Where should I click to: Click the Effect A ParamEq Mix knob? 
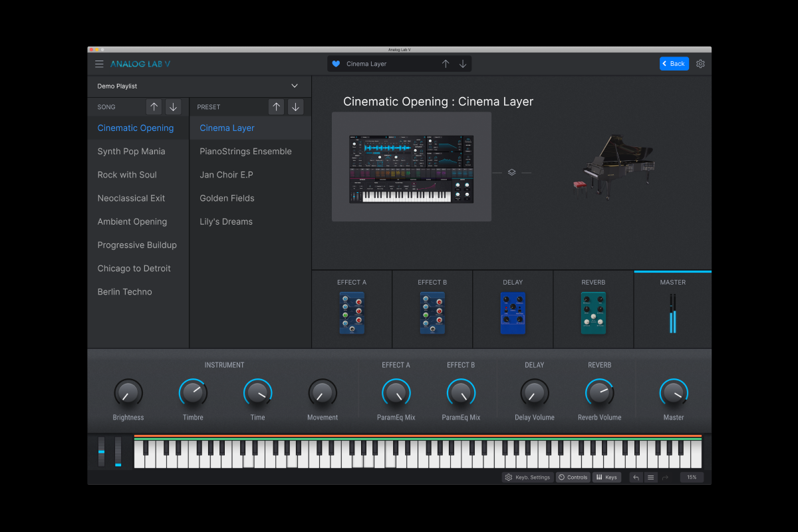pyautogui.click(x=396, y=394)
